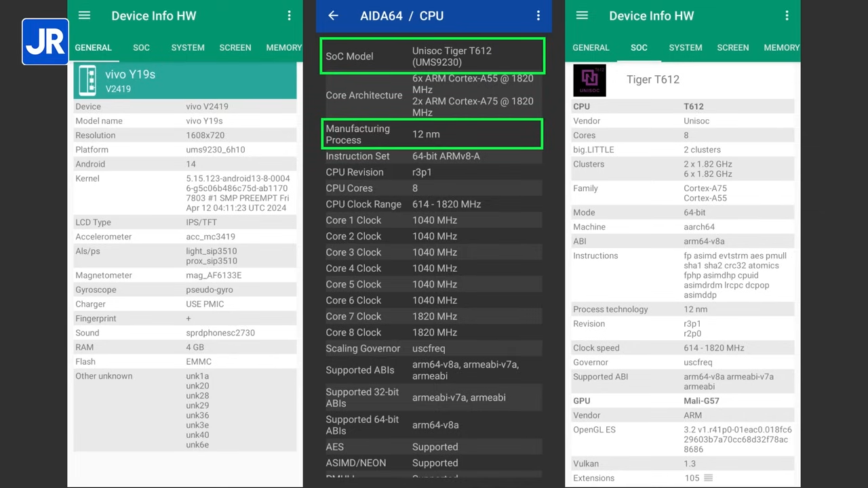Tap the Manufacturing Process 12 nm row
This screenshot has width=868, height=488.
[433, 134]
